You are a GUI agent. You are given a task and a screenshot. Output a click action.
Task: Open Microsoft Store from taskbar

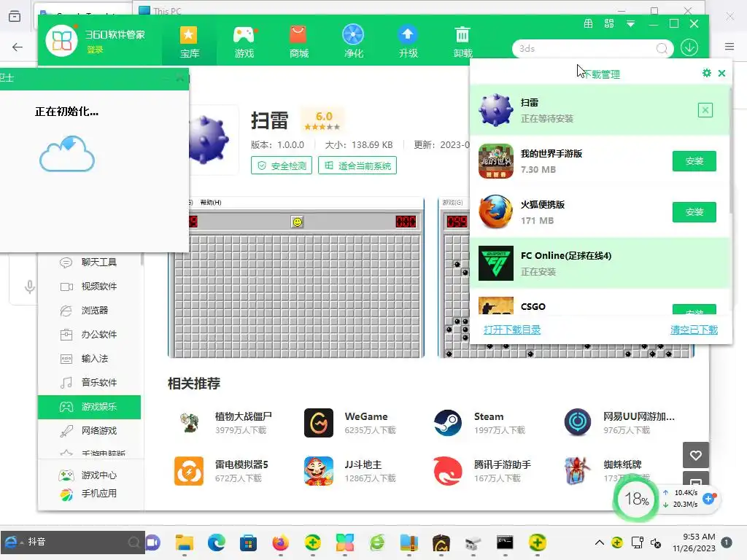[248, 542]
